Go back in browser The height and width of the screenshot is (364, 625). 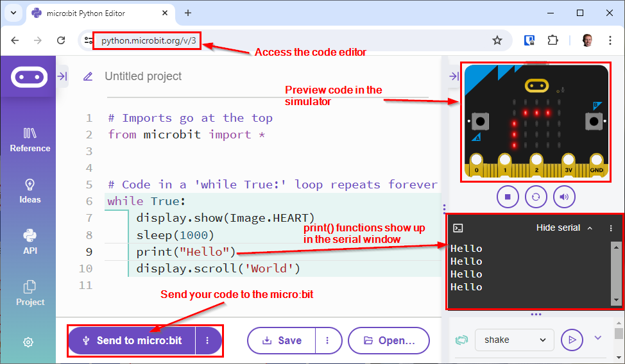pos(15,40)
